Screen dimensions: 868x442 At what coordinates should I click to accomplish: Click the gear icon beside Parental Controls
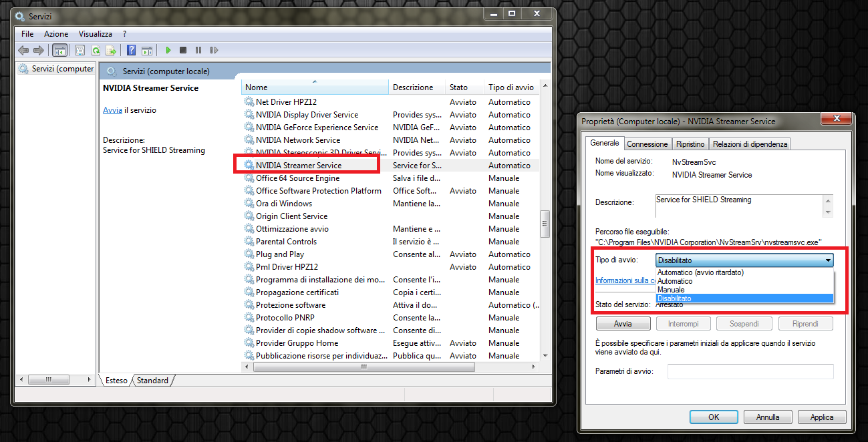coord(249,242)
